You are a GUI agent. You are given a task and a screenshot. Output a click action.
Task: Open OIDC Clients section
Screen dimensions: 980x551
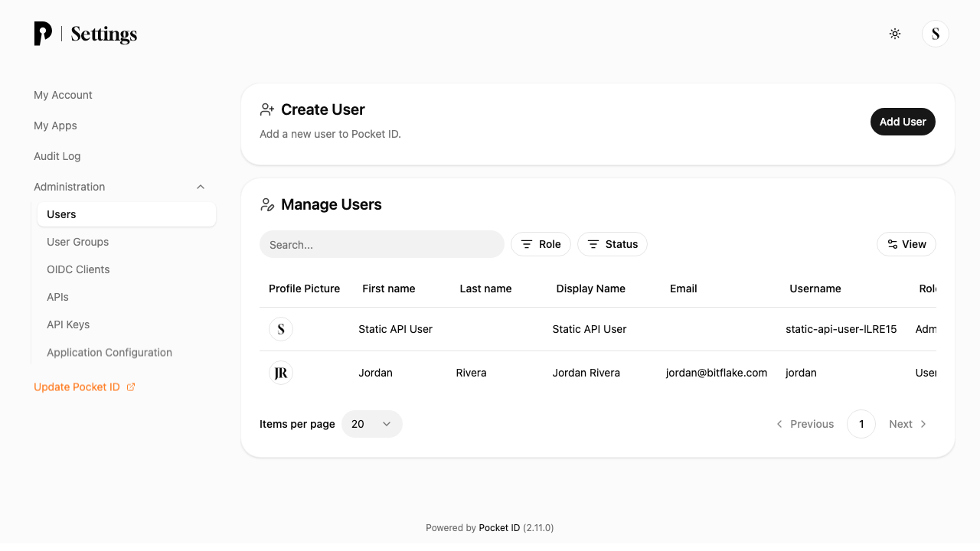[78, 269]
